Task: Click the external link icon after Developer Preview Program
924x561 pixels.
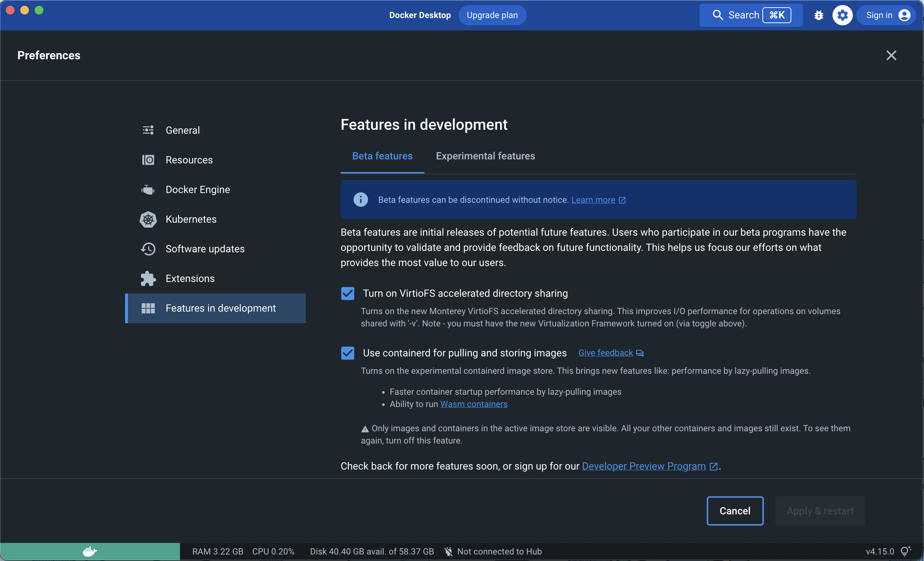Action: point(713,467)
